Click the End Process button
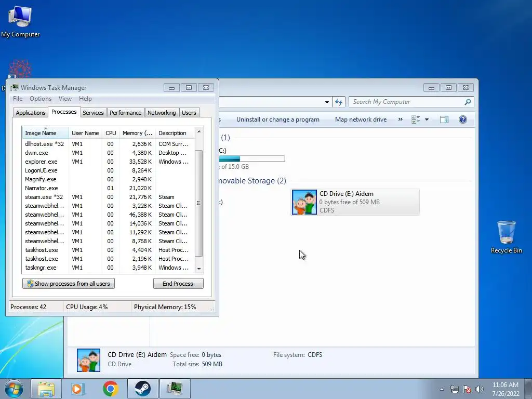The width and height of the screenshot is (532, 399). click(x=178, y=284)
